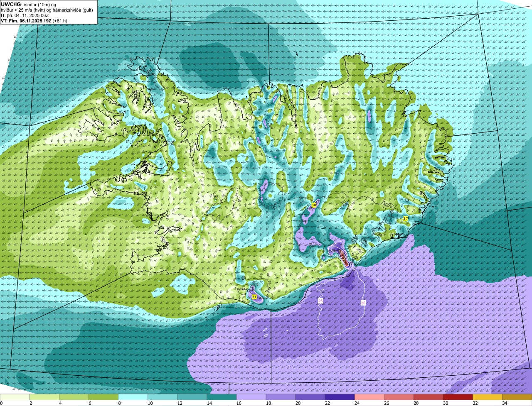Click the color scale number 18
Image resolution: width=532 pixels, height=406 pixels.
coord(268,403)
